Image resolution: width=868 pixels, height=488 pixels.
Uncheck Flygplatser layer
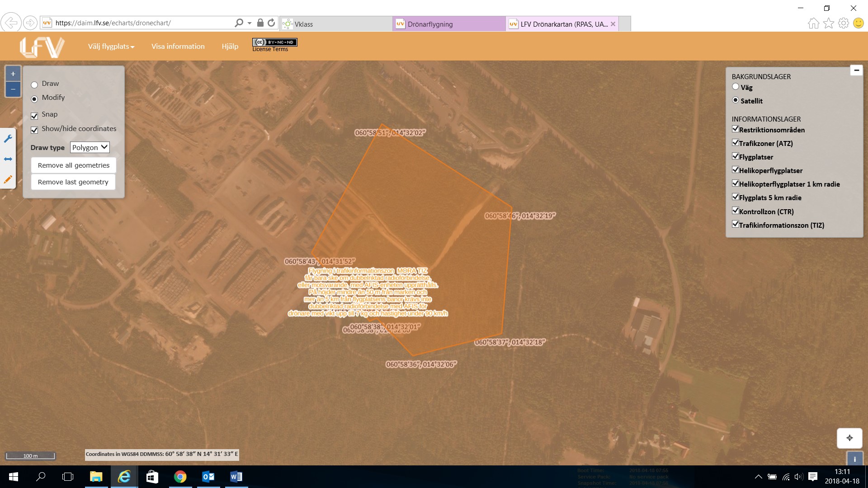[735, 156]
